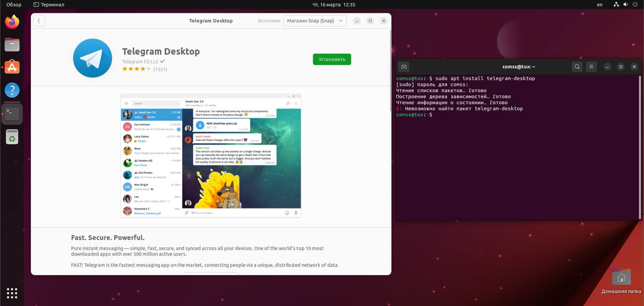Click the terminal title comss@tux: ~

coord(519,67)
